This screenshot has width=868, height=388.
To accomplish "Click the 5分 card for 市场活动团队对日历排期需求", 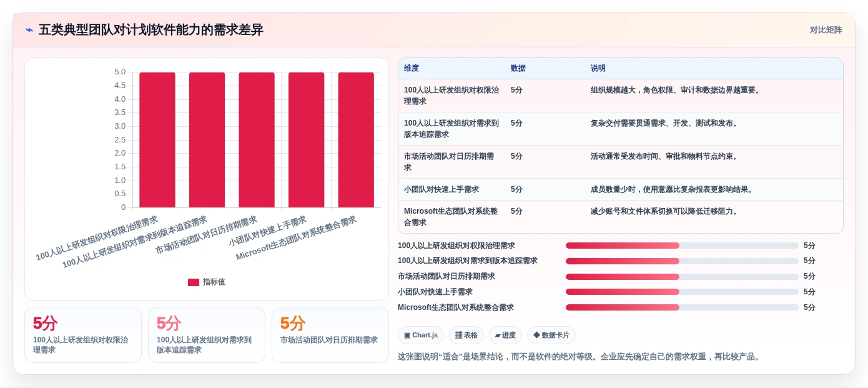I will coord(330,335).
